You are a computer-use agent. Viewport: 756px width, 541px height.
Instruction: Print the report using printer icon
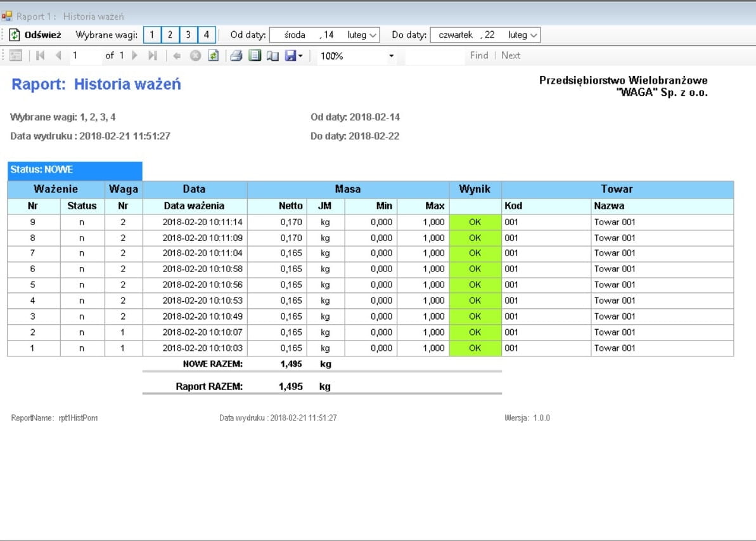tap(236, 56)
